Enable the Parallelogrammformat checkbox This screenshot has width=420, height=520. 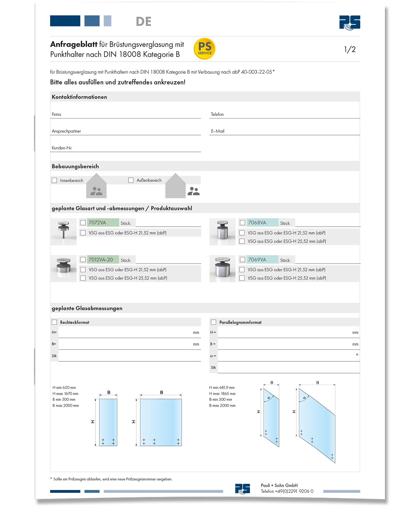pyautogui.click(x=214, y=322)
